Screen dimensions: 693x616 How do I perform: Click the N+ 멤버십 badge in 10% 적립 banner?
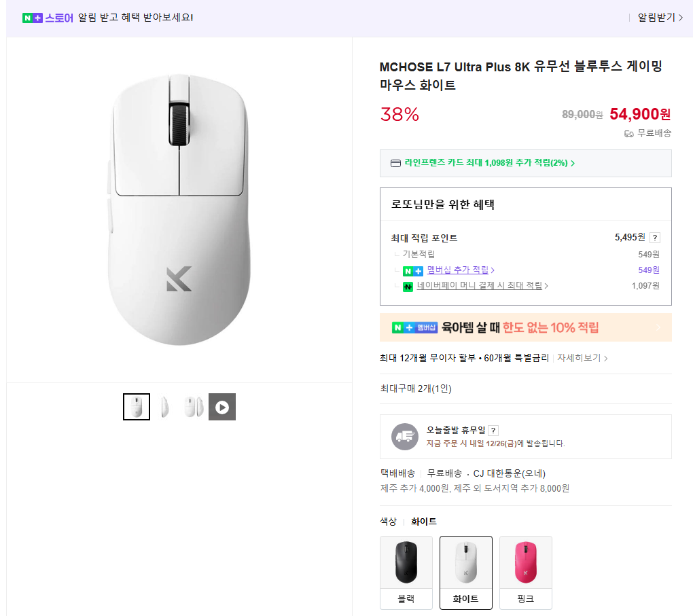pyautogui.click(x=413, y=327)
